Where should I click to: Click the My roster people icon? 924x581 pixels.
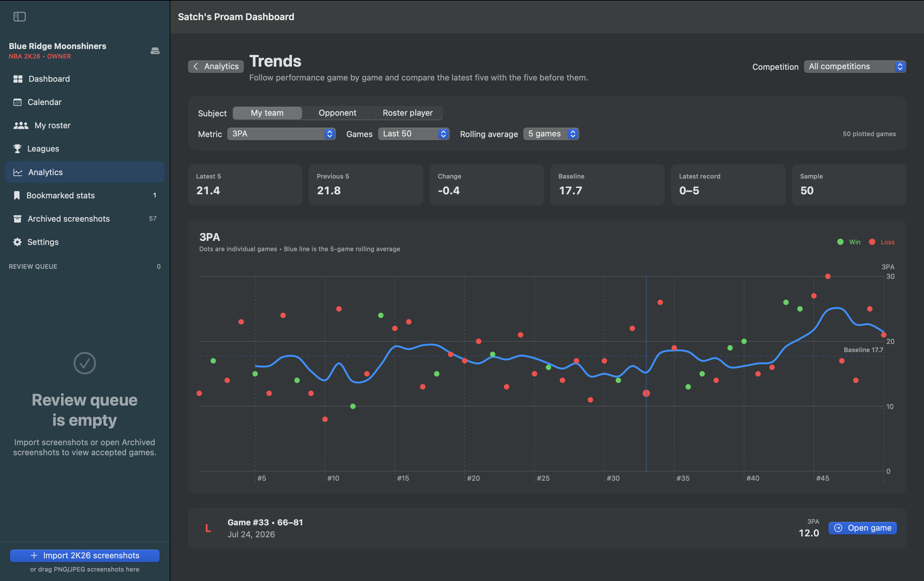tap(21, 125)
